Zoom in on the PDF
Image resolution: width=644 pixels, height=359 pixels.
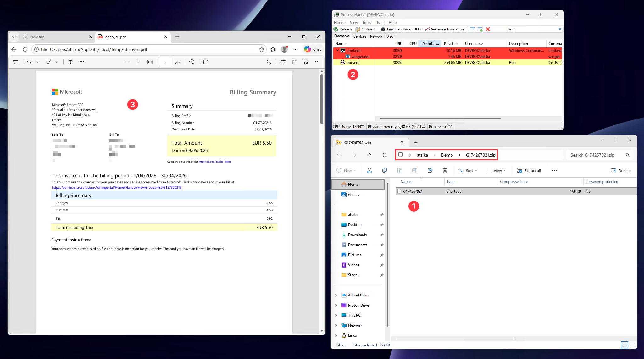click(138, 62)
